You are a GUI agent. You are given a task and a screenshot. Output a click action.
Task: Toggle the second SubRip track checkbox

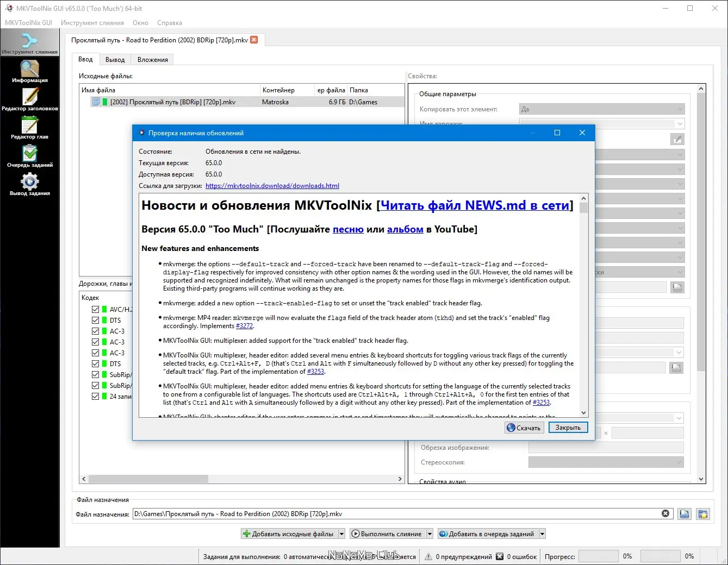click(96, 385)
